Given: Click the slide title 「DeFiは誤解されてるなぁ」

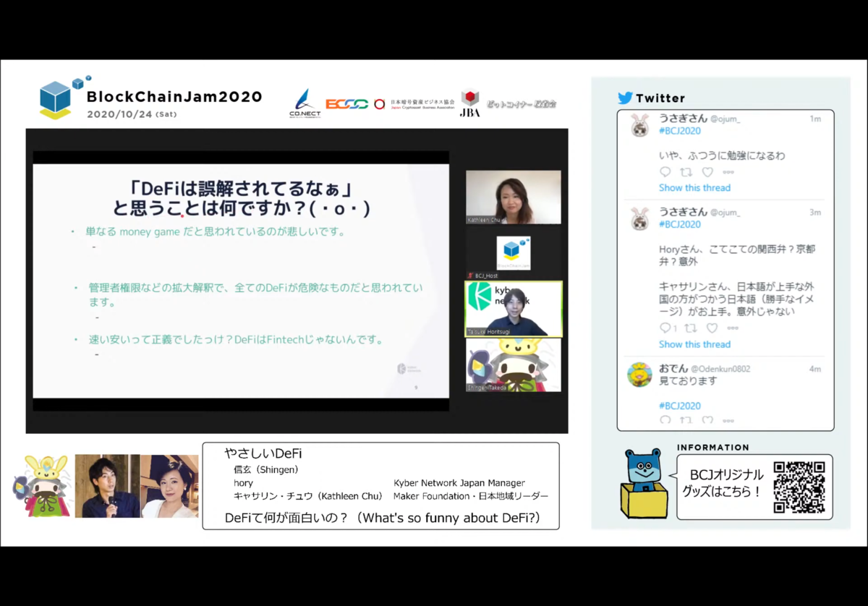Looking at the screenshot, I should point(242,188).
